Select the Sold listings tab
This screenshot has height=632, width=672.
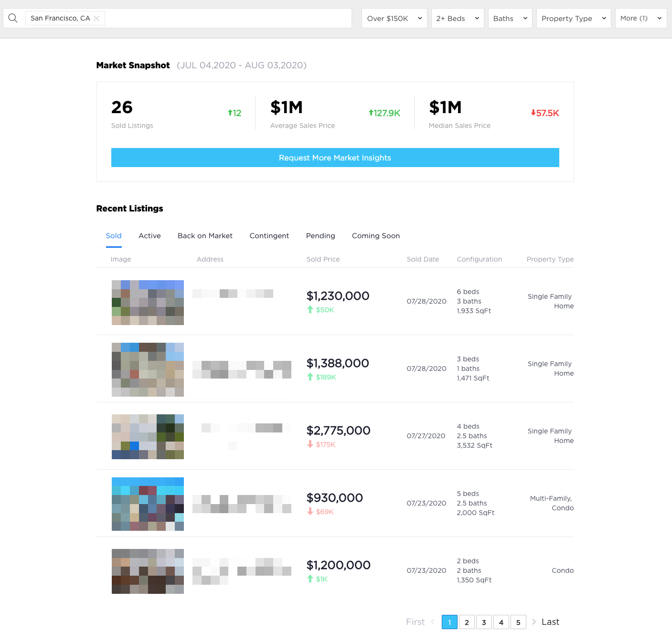114,236
